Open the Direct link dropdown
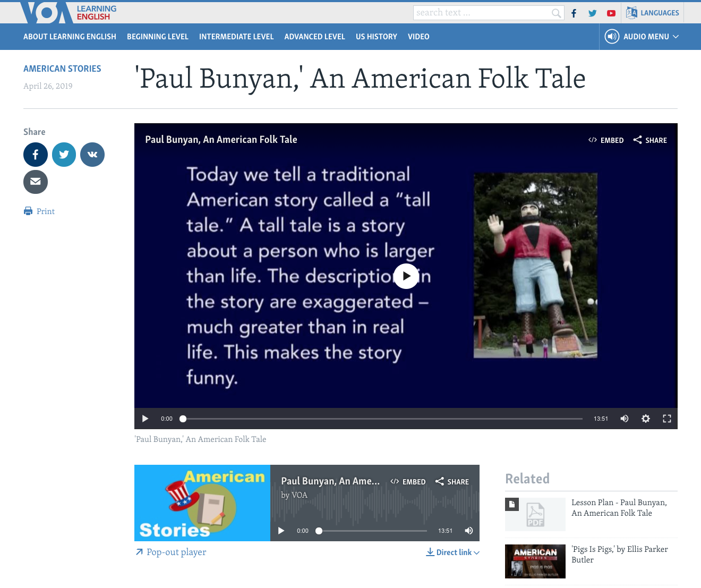 click(452, 552)
